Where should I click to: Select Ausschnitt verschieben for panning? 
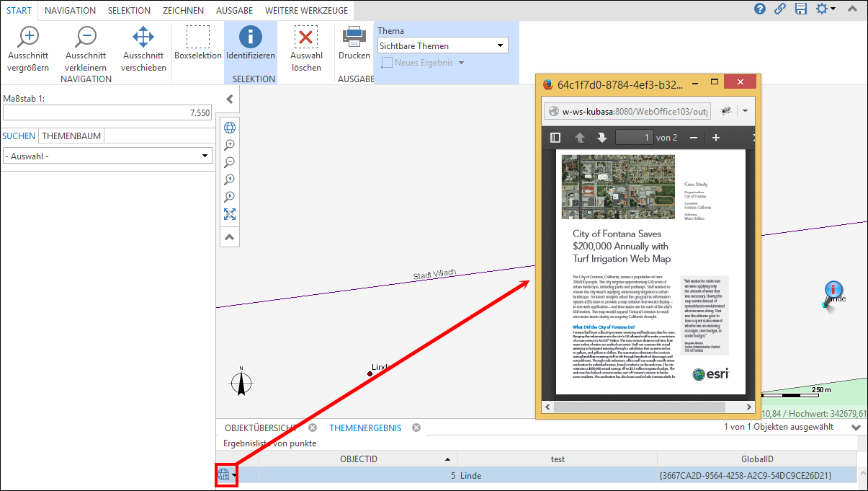(x=143, y=45)
